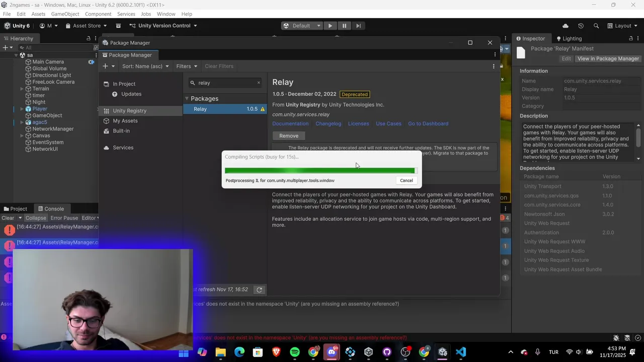Open the Component menu
This screenshot has width=644, height=362.
pos(98,14)
